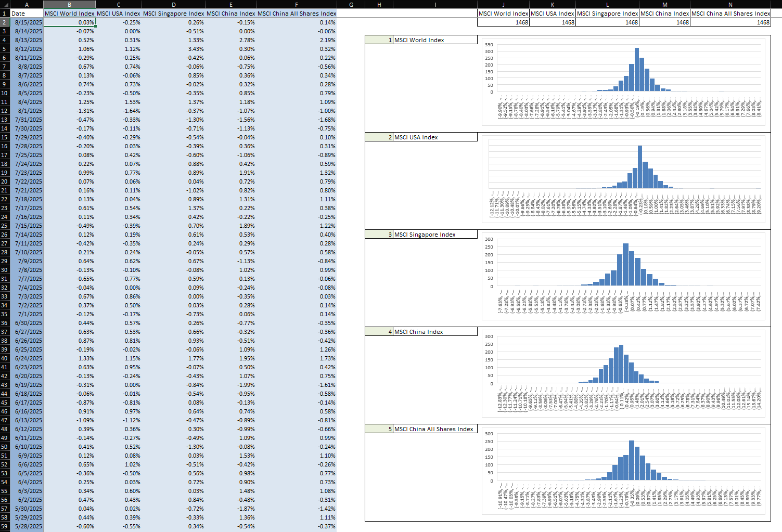The height and width of the screenshot is (532, 782).
Task: Select the MSCI USA Index histogram chart
Action: pyautogui.click(x=623, y=179)
